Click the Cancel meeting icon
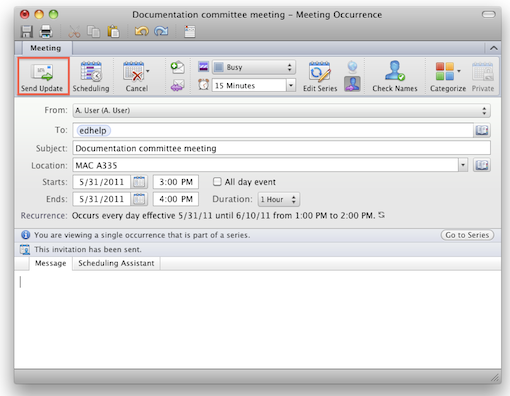This screenshot has width=510, height=396. pyautogui.click(x=134, y=72)
